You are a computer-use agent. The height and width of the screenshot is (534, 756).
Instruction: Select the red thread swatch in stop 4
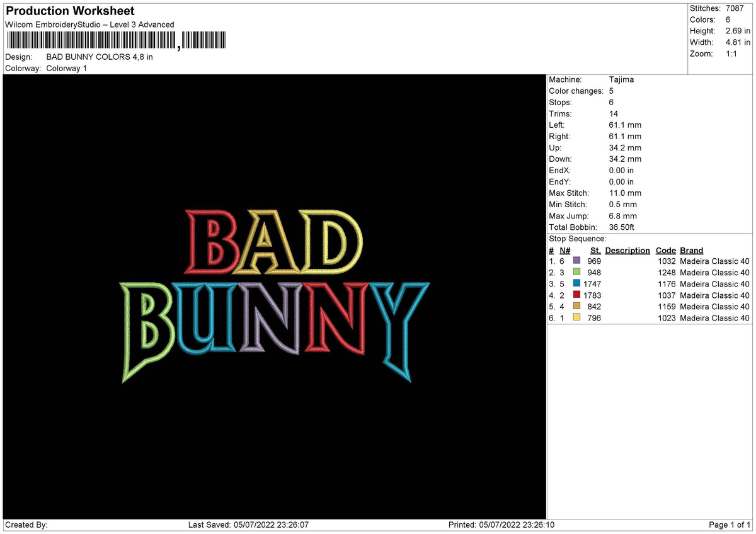pos(577,295)
